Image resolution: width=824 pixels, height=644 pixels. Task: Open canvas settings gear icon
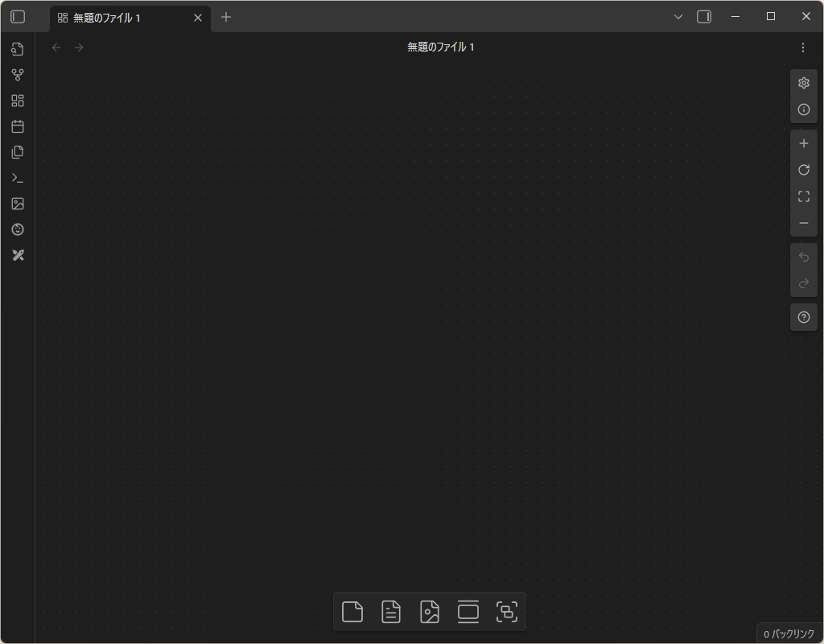pyautogui.click(x=804, y=83)
